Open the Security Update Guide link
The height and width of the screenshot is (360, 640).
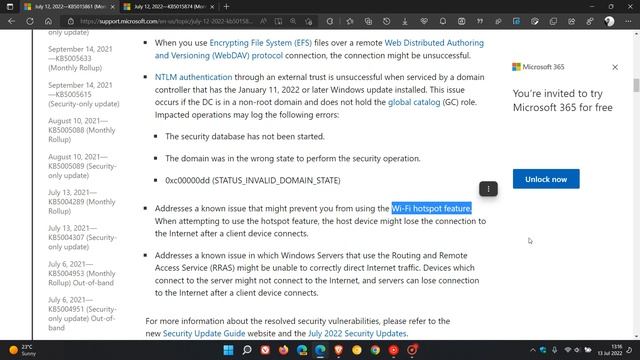(204, 333)
